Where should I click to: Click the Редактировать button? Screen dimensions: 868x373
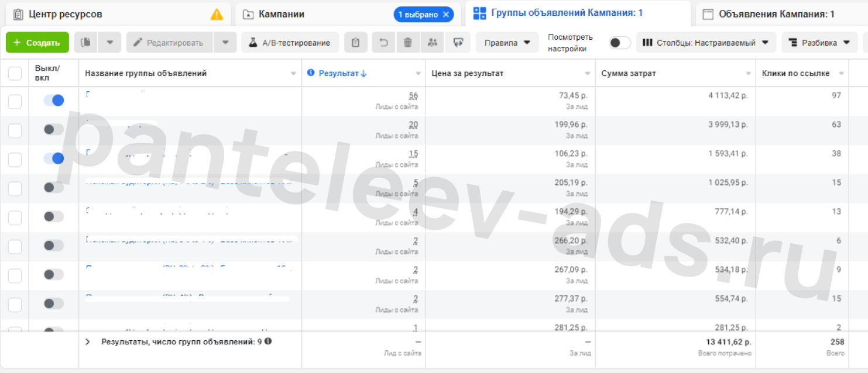pos(169,42)
